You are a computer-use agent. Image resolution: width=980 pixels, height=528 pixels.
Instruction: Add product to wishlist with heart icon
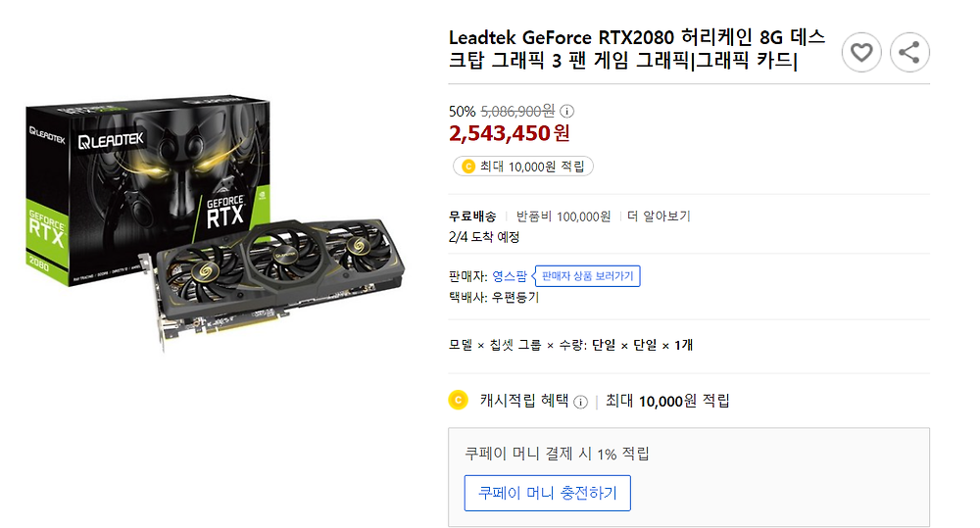point(861,53)
